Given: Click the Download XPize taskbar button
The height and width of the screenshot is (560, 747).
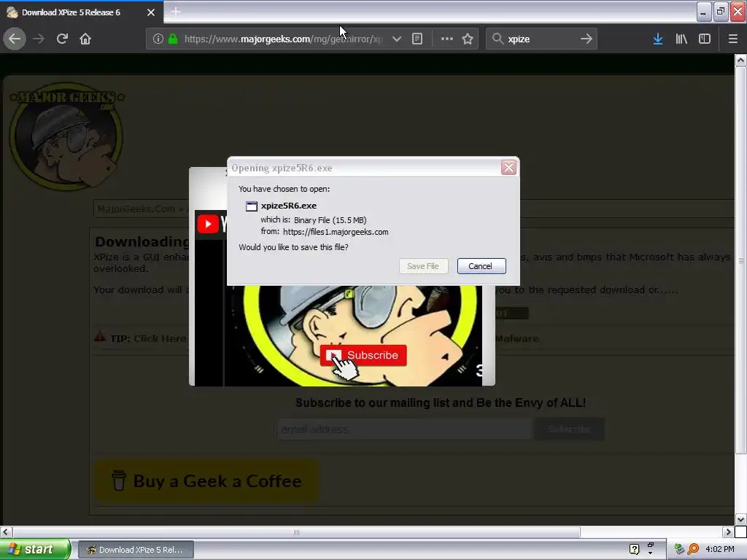Looking at the screenshot, I should point(136,550).
